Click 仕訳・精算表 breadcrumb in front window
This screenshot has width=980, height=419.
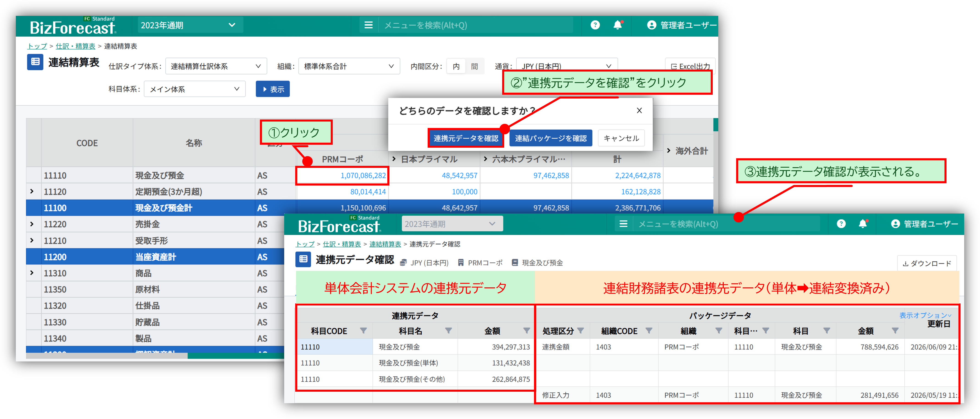(x=342, y=244)
